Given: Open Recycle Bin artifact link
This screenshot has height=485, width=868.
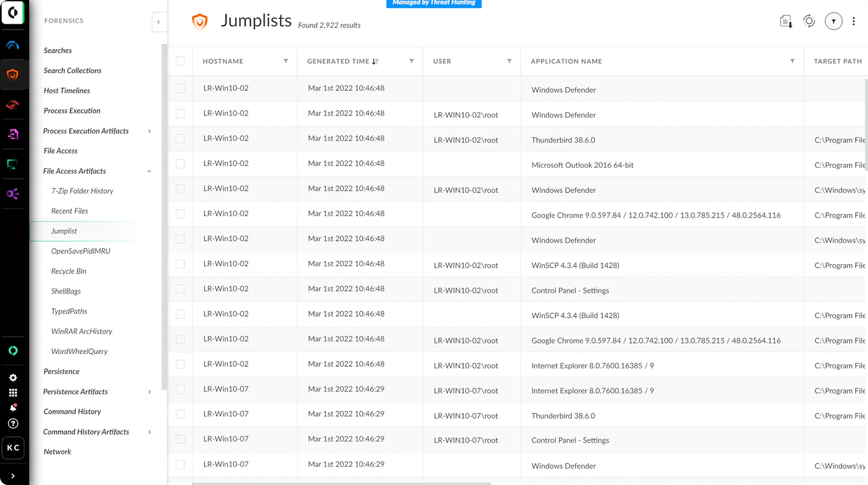Looking at the screenshot, I should (x=69, y=271).
